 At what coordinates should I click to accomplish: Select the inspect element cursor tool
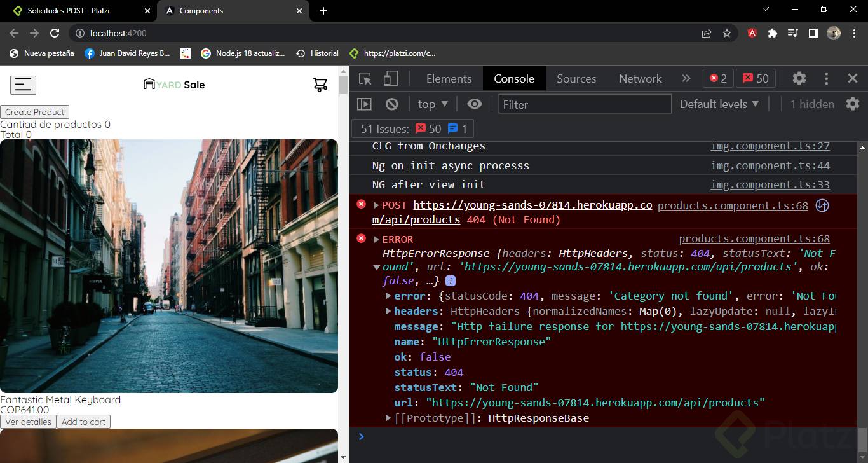[363, 78]
